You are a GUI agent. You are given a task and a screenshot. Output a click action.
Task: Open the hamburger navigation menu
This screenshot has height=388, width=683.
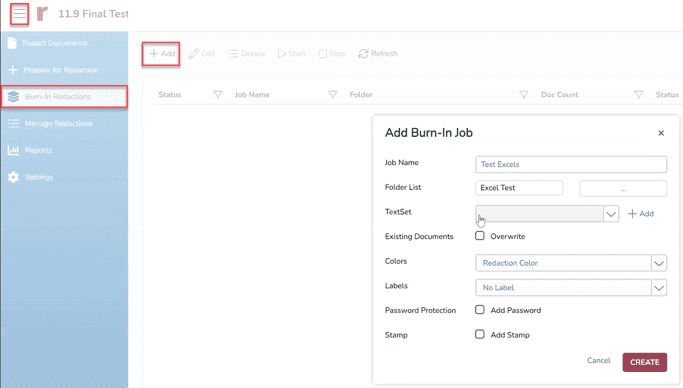click(19, 14)
